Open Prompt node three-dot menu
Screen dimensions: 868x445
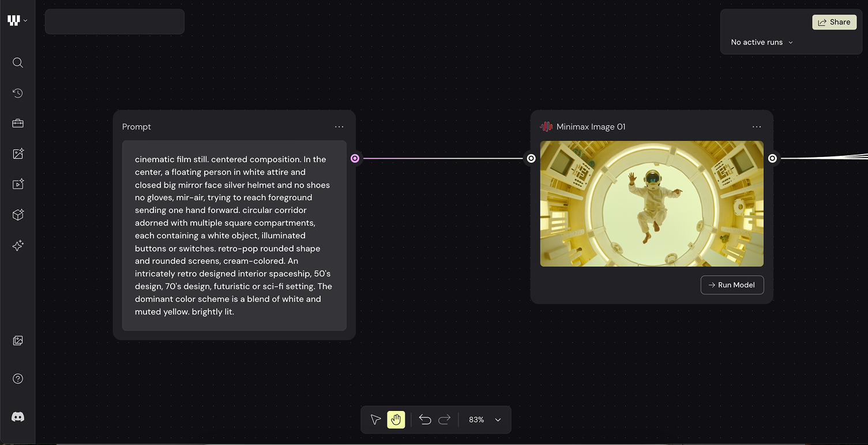coord(339,127)
